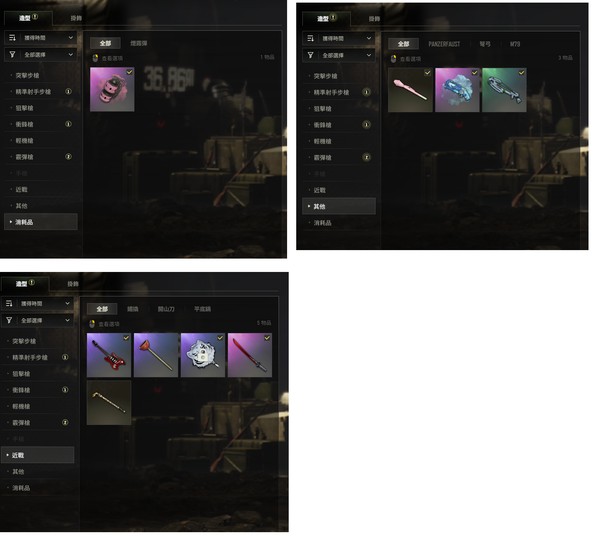This screenshot has width=597, height=540.
Task: Select the crowbar skin on dark background
Action: (109, 403)
